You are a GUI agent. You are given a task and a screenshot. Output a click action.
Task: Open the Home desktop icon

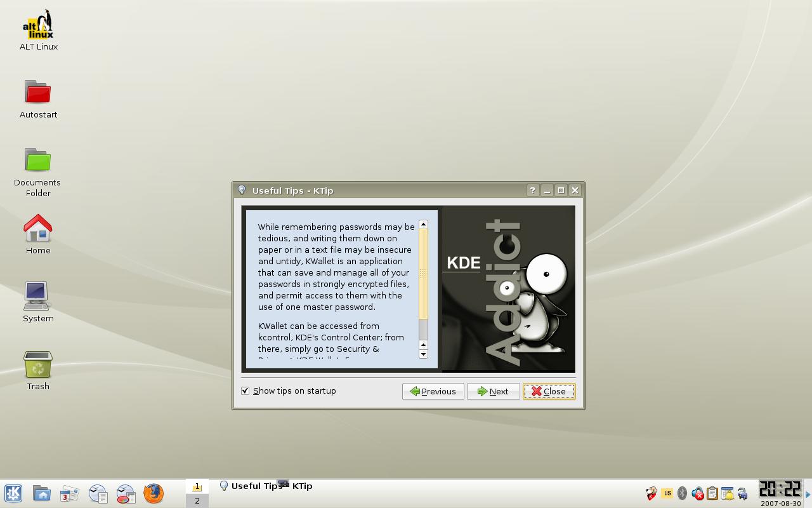point(38,234)
